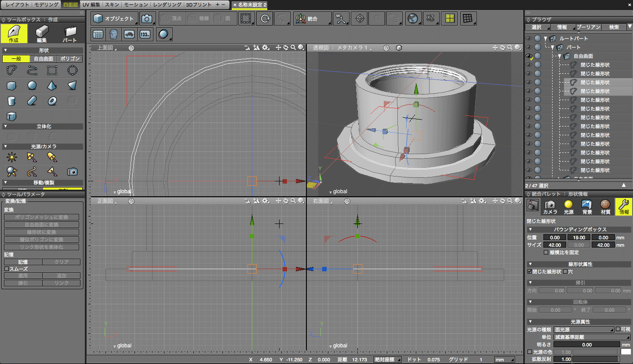Switch to the レンダリング tab
Image resolution: width=633 pixels, height=364 pixels.
(x=167, y=4)
